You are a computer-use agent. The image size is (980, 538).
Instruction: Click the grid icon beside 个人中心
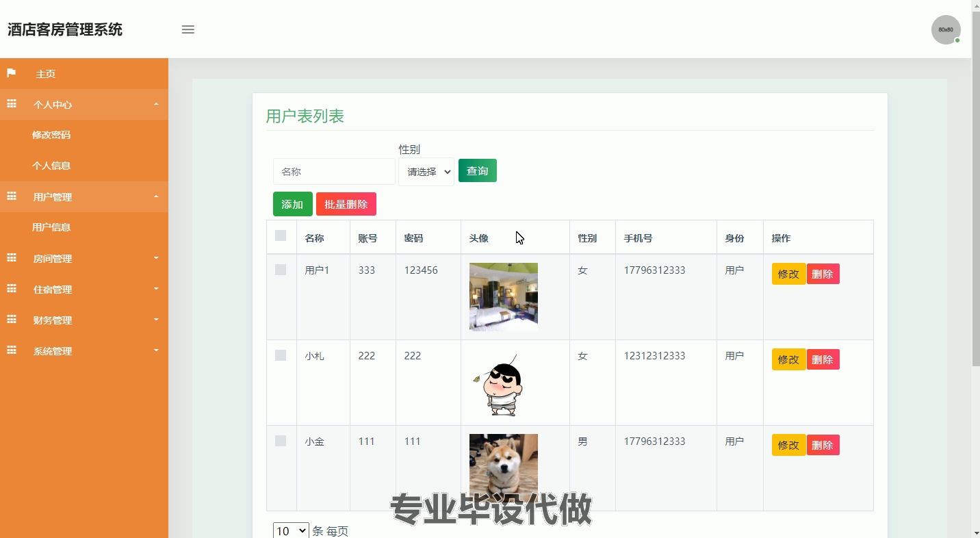tap(12, 104)
